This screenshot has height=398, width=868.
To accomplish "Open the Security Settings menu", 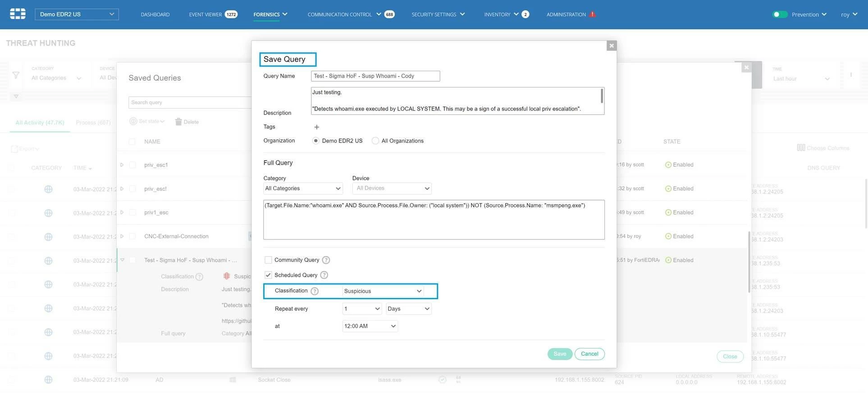I will [x=438, y=14].
